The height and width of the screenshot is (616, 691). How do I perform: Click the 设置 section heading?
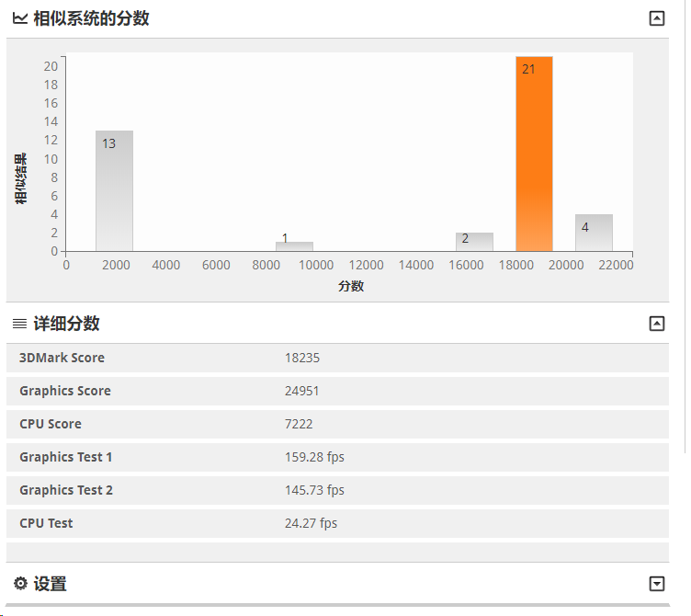[x=51, y=584]
